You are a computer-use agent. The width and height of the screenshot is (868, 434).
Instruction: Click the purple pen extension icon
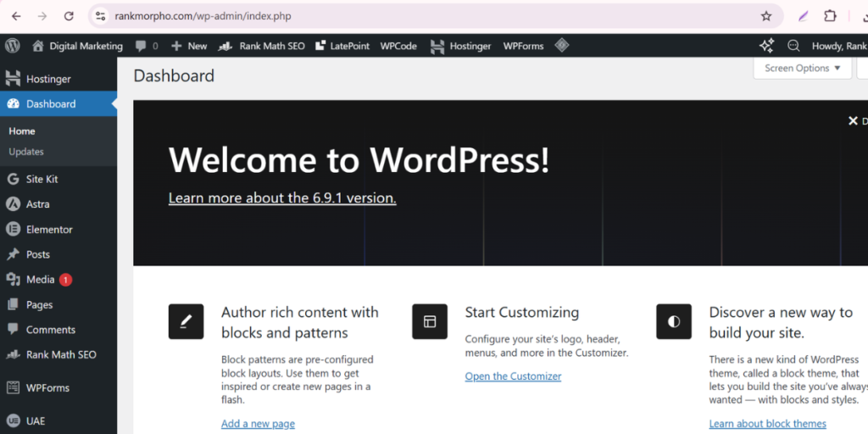803,16
